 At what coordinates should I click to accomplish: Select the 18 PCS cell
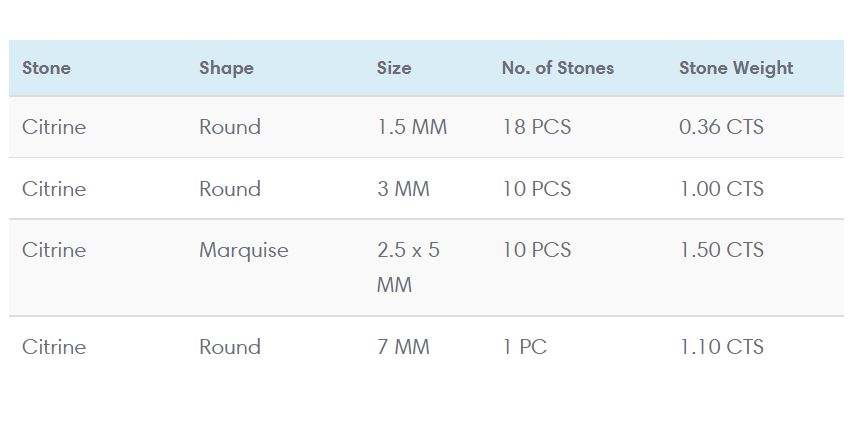(536, 127)
